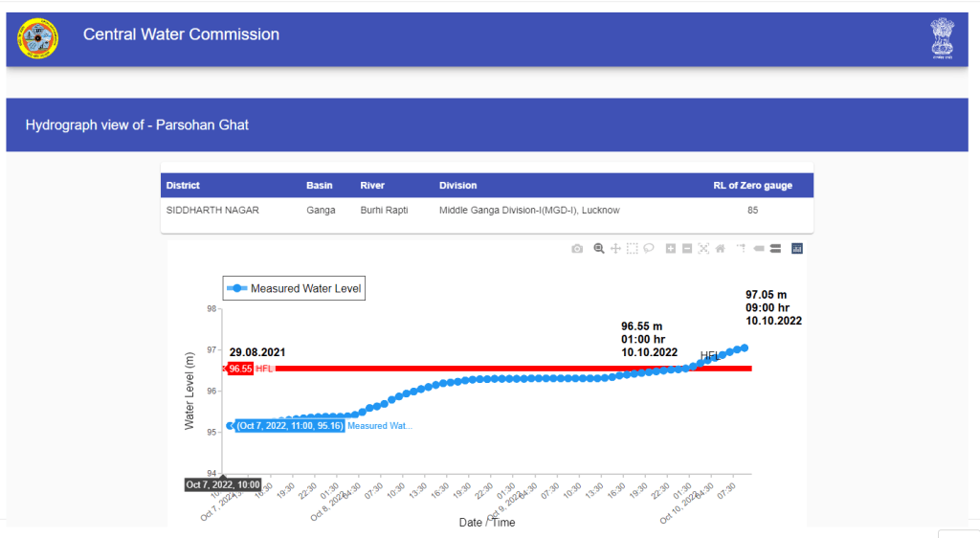Click the Zoom in plus icon
The width and height of the screenshot is (980, 538).
(x=671, y=249)
